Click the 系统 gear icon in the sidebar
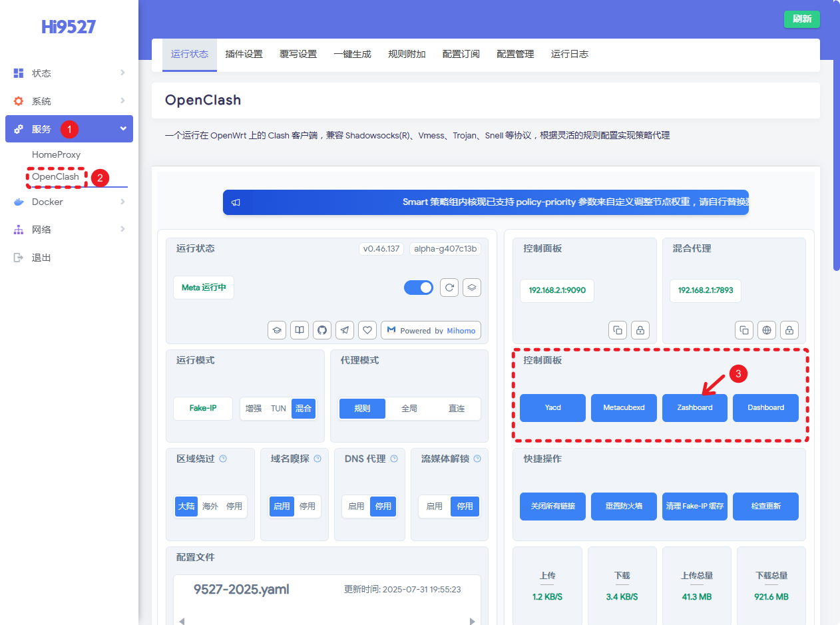The image size is (840, 625). 19,101
